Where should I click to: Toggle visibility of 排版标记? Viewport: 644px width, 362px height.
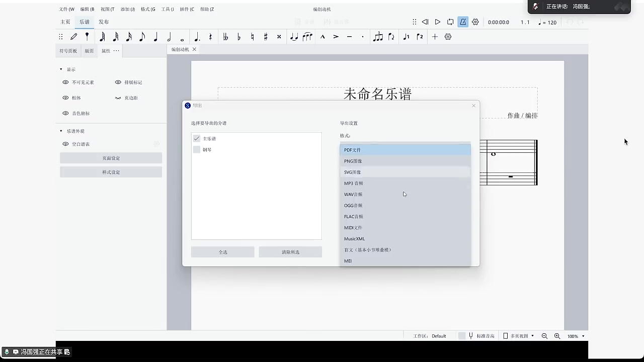[118, 82]
